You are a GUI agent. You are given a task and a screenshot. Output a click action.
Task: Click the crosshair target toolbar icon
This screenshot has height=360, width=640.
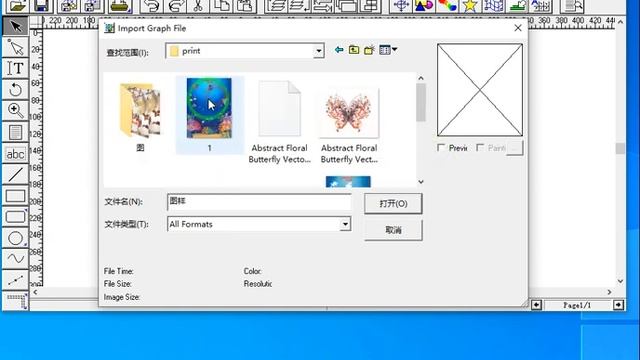[401, 6]
